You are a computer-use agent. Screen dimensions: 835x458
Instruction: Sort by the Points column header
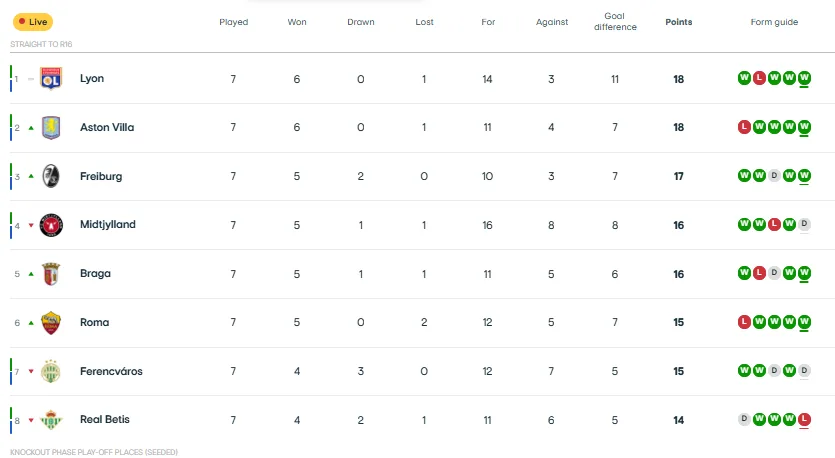[678, 22]
